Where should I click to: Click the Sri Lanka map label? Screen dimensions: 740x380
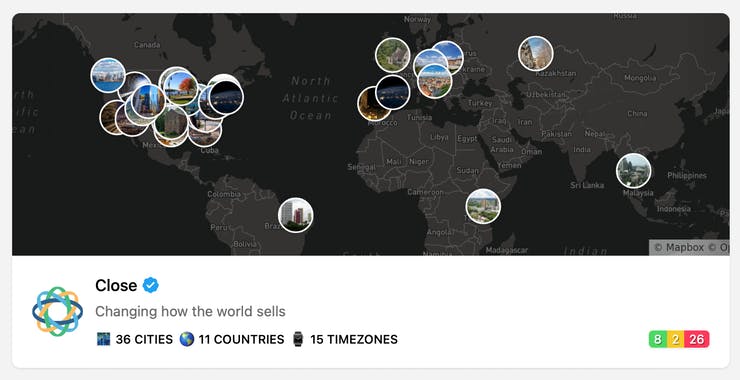coord(587,185)
